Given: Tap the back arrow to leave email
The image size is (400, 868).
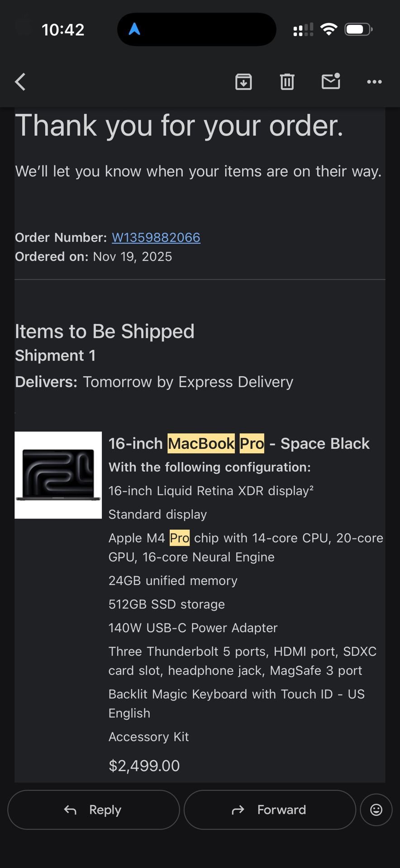Looking at the screenshot, I should click(20, 82).
